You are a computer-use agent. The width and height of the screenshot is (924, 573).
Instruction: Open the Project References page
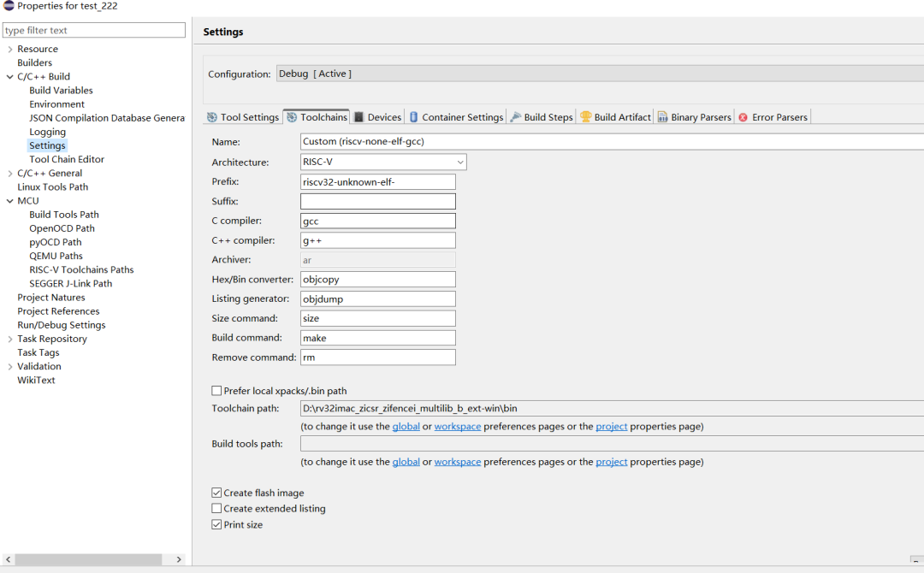(58, 311)
